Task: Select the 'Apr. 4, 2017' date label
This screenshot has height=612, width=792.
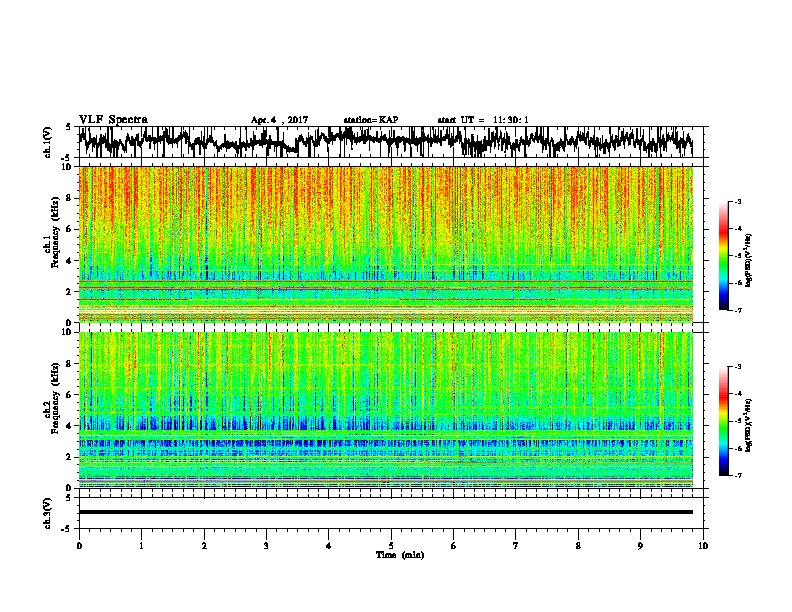Action: (x=279, y=120)
